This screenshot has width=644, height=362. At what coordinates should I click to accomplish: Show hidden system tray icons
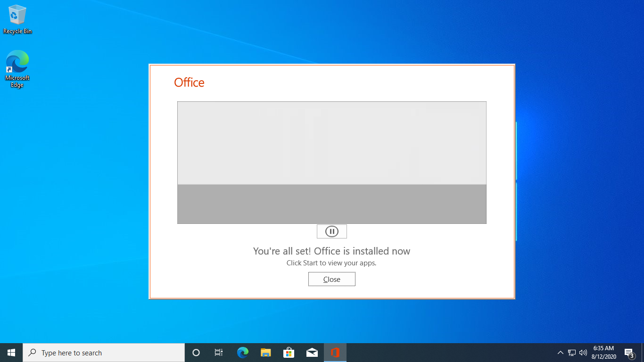[x=560, y=353]
